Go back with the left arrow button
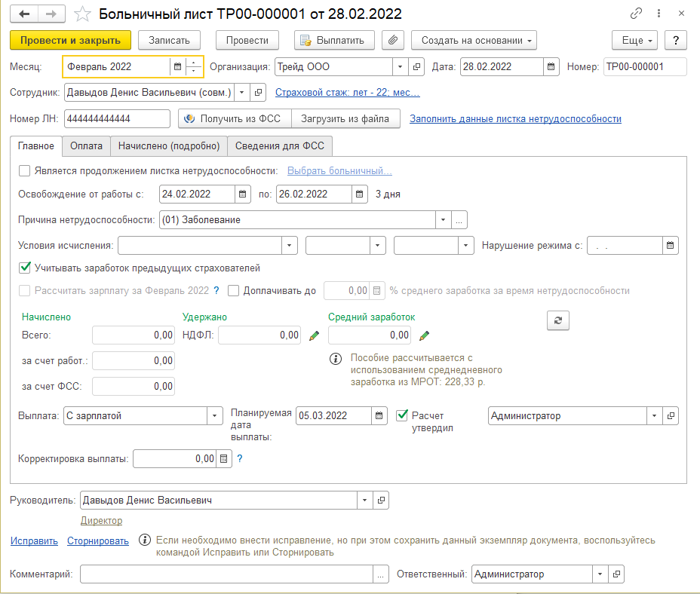Screen dimensions: 700x594 coord(25,14)
